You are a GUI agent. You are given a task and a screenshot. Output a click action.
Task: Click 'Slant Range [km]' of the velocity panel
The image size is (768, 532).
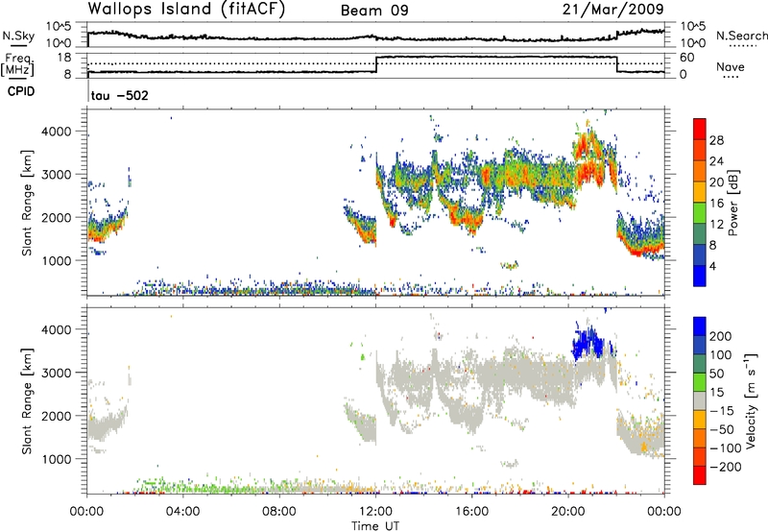pyautogui.click(x=27, y=400)
